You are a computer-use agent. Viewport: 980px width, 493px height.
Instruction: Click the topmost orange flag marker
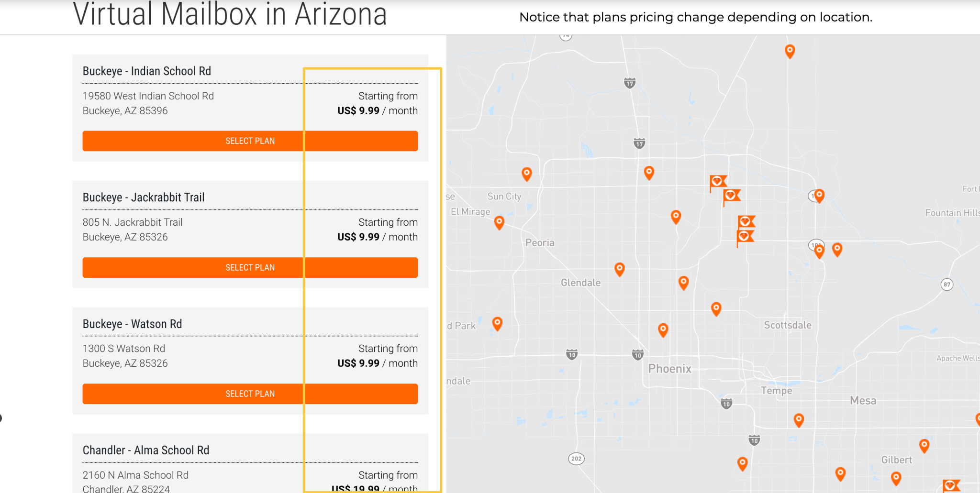717,182
